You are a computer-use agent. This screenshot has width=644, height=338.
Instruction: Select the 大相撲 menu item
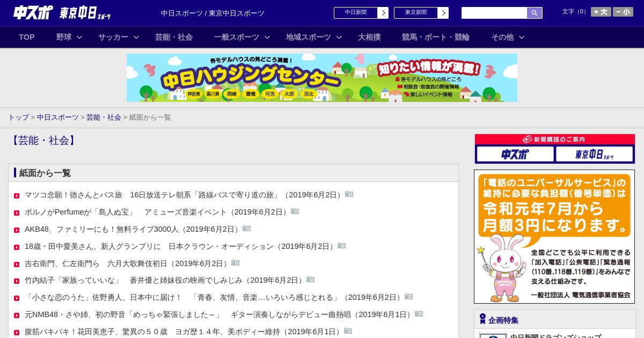(x=369, y=37)
